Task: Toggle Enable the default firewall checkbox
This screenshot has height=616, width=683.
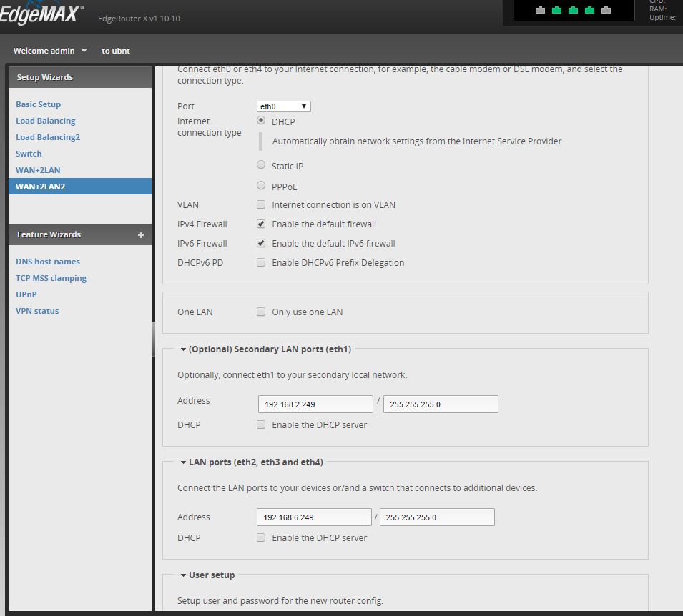Action: coord(261,224)
